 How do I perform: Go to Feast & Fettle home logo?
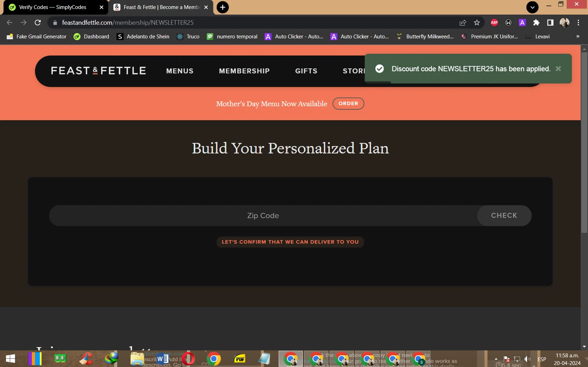coord(98,71)
